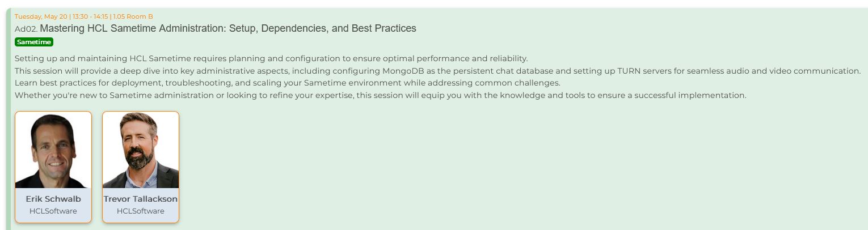868x230 pixels.
Task: Open the Mastering HCL Sametime Administration session title
Action: click(x=227, y=28)
